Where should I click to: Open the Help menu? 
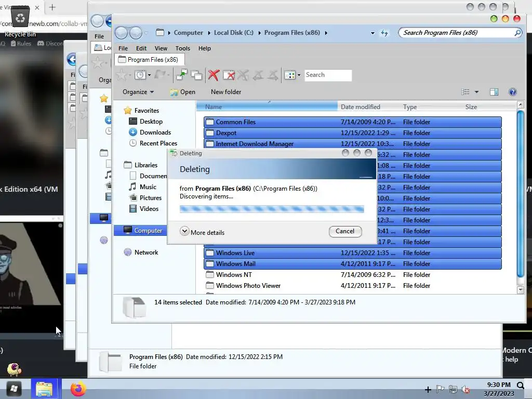(205, 48)
